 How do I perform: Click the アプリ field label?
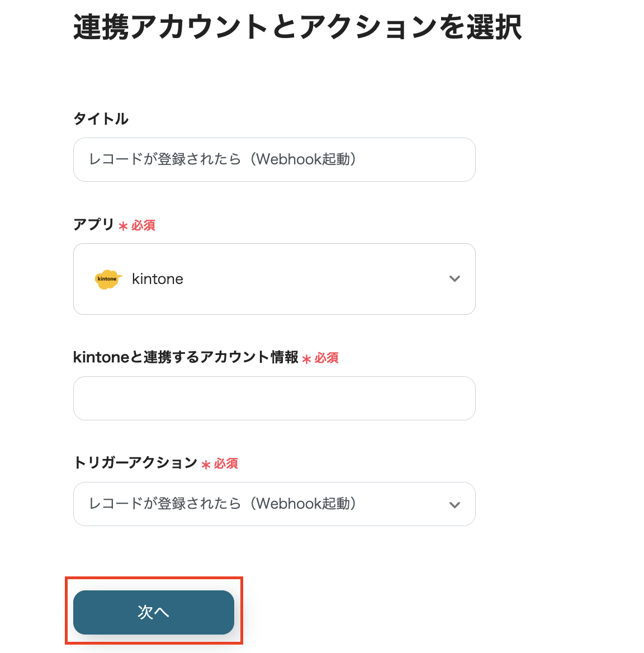coord(93,224)
